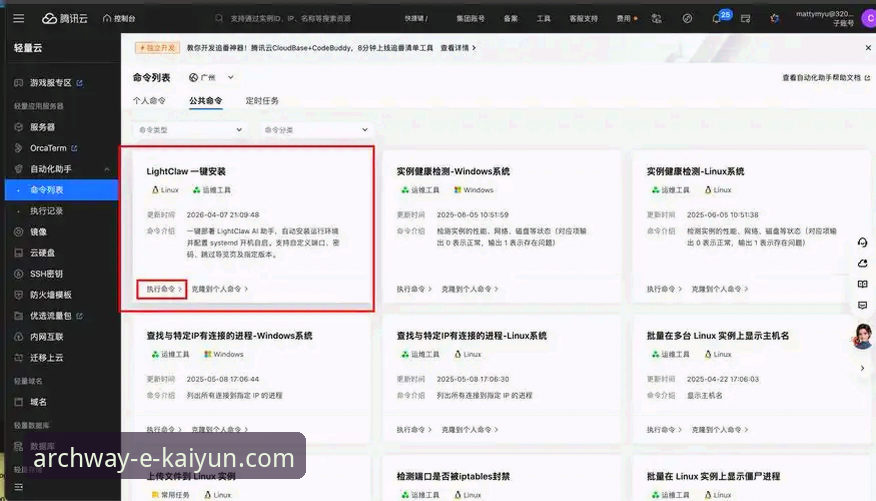
Task: Open the 命令类型 filter dropdown
Action: (x=190, y=130)
